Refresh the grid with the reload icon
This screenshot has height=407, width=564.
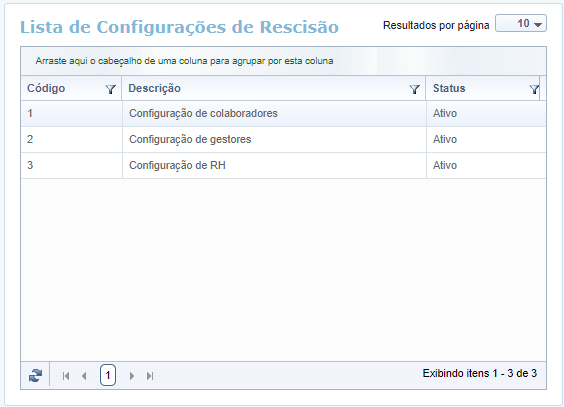click(35, 376)
